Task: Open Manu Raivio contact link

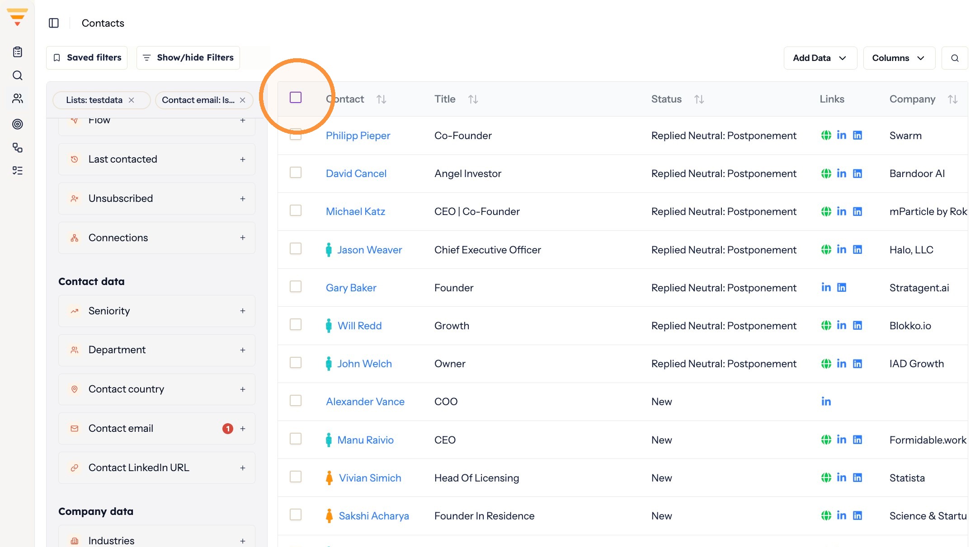Action: (x=365, y=440)
